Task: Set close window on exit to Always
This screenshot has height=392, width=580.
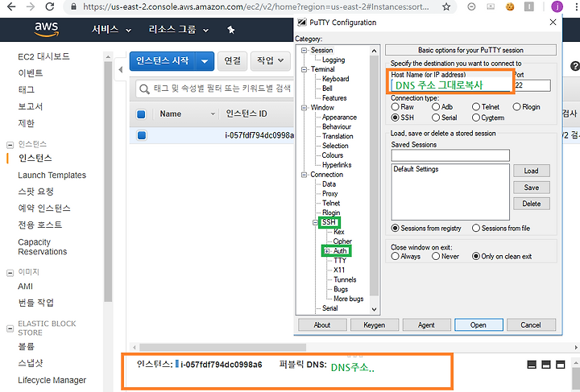Action: click(x=395, y=256)
